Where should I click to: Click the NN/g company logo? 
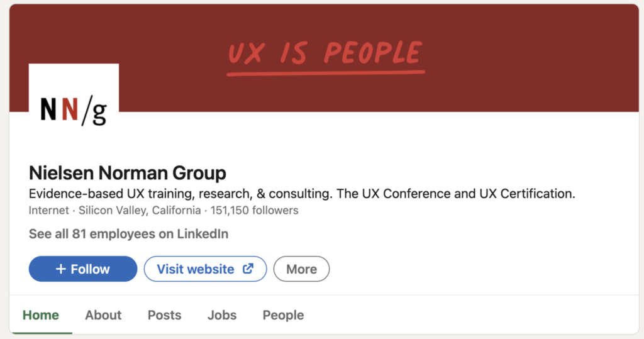coord(74,109)
